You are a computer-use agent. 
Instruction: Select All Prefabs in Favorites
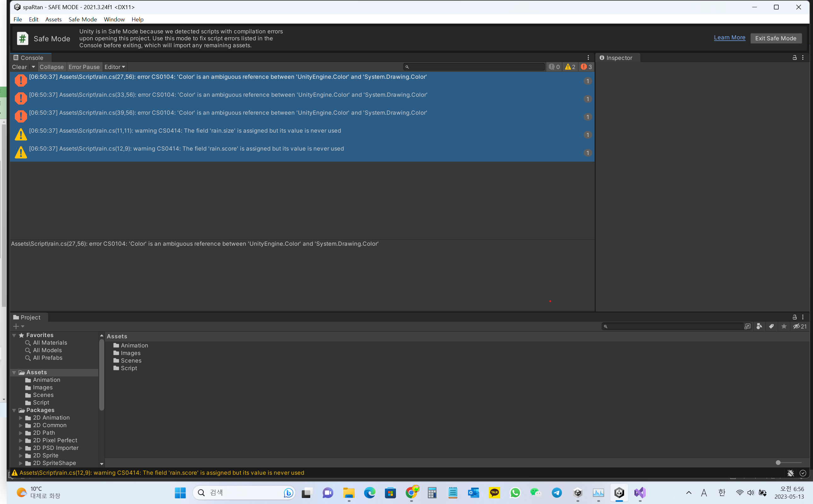tap(48, 358)
